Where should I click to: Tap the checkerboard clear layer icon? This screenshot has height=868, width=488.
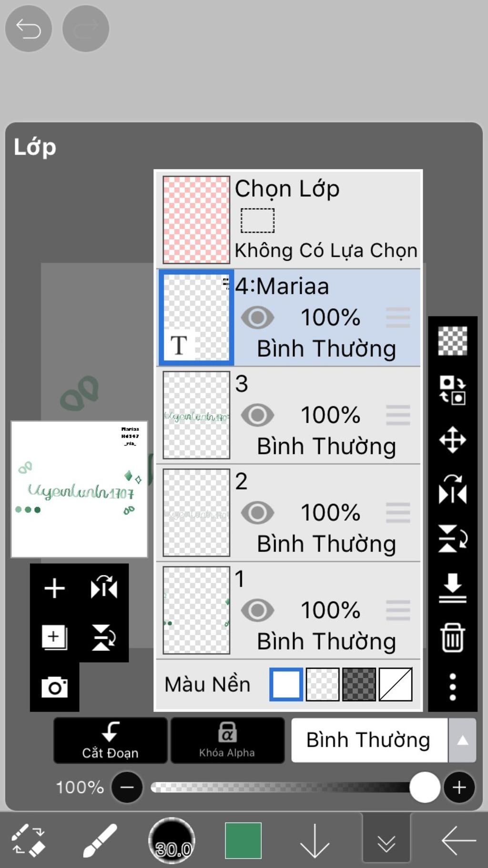pos(452,341)
